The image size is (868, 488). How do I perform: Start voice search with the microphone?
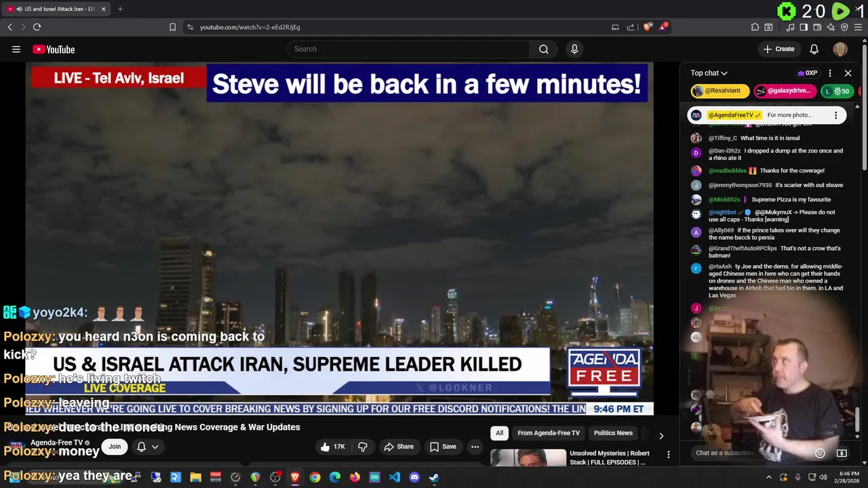574,49
